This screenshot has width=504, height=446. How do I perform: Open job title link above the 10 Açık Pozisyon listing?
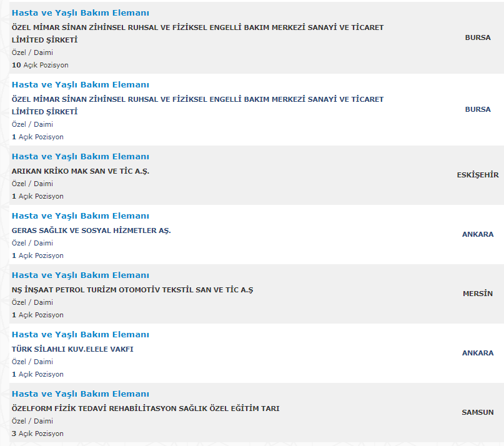tap(80, 12)
